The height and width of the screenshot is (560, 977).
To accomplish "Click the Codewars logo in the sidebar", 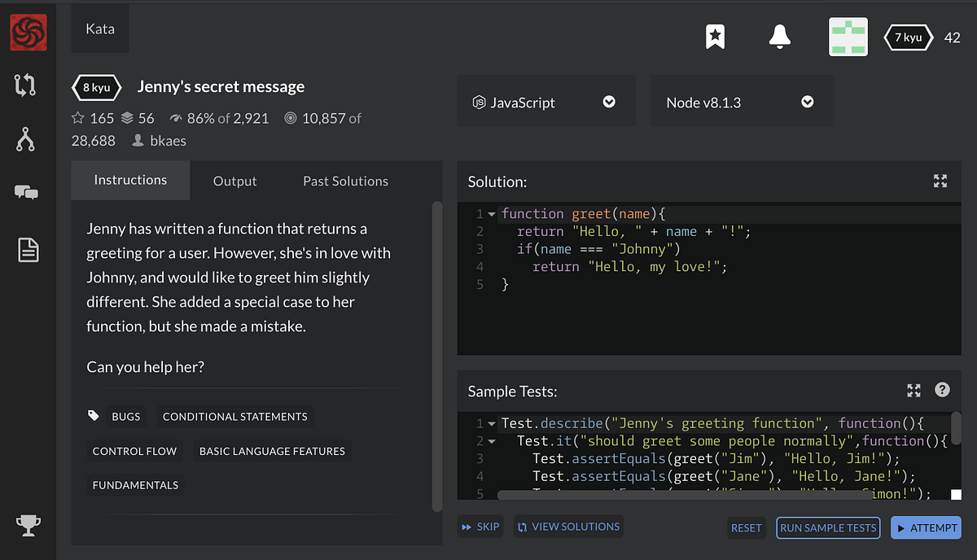I will pyautogui.click(x=28, y=33).
